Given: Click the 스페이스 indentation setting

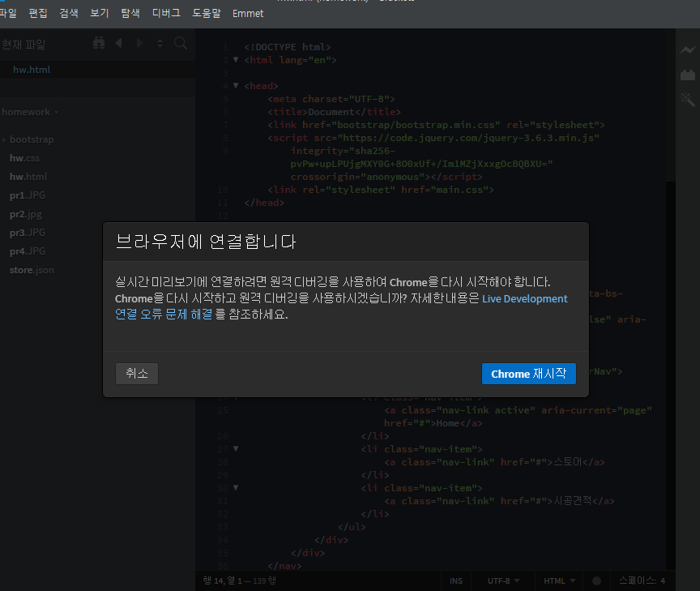Looking at the screenshot, I should 642,580.
